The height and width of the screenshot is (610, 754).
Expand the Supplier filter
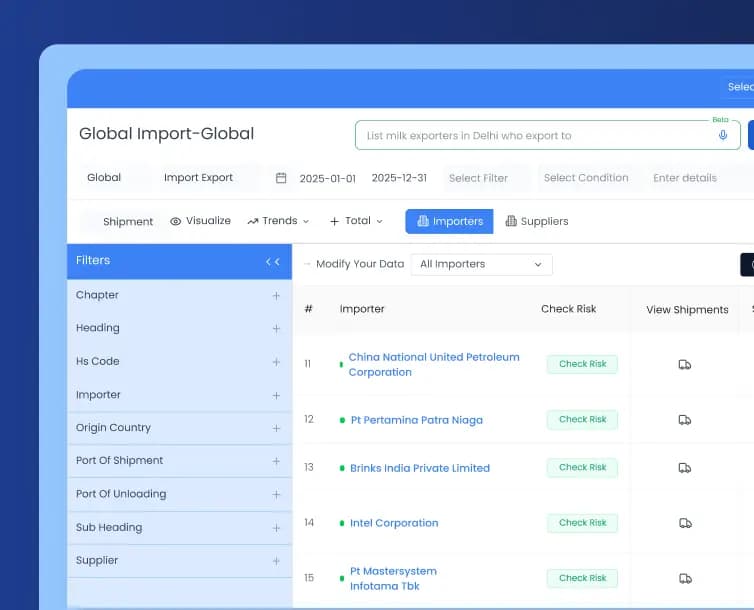[x=276, y=561]
